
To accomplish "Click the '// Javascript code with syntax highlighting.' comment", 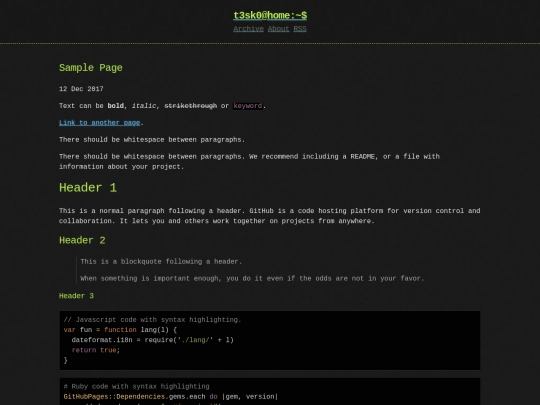I will (x=152, y=320).
